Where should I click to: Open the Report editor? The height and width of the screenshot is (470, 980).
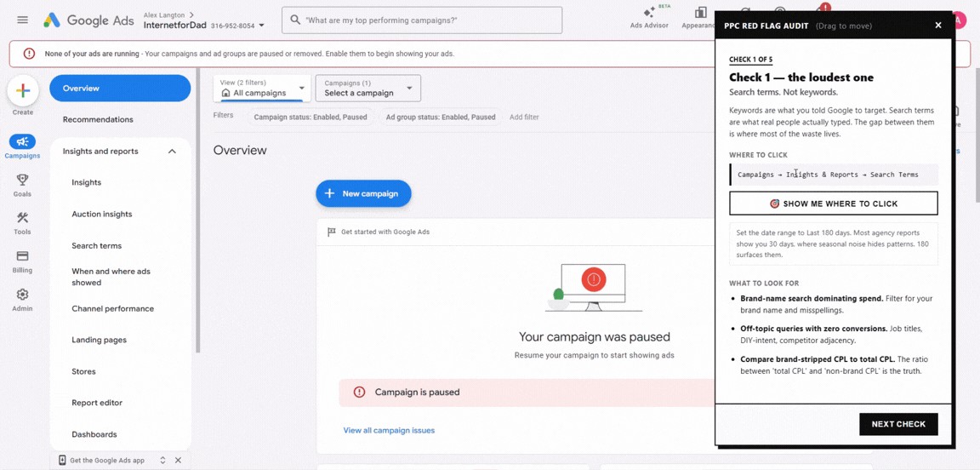97,403
